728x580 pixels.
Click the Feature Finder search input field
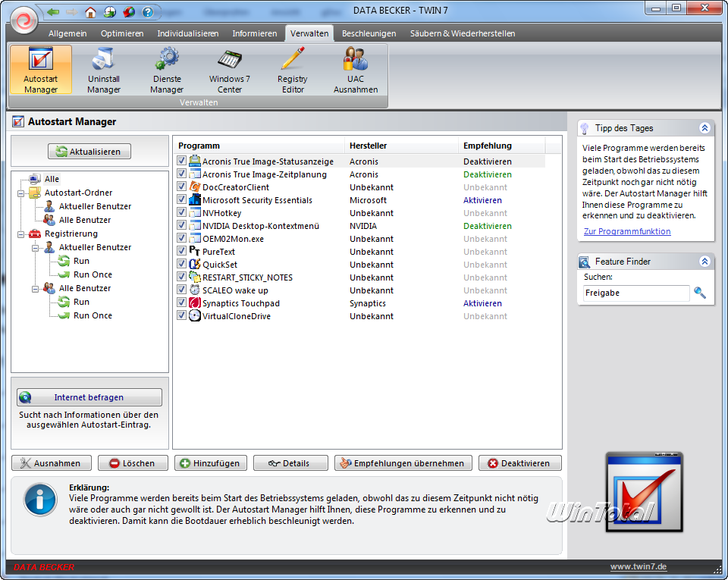pyautogui.click(x=635, y=293)
